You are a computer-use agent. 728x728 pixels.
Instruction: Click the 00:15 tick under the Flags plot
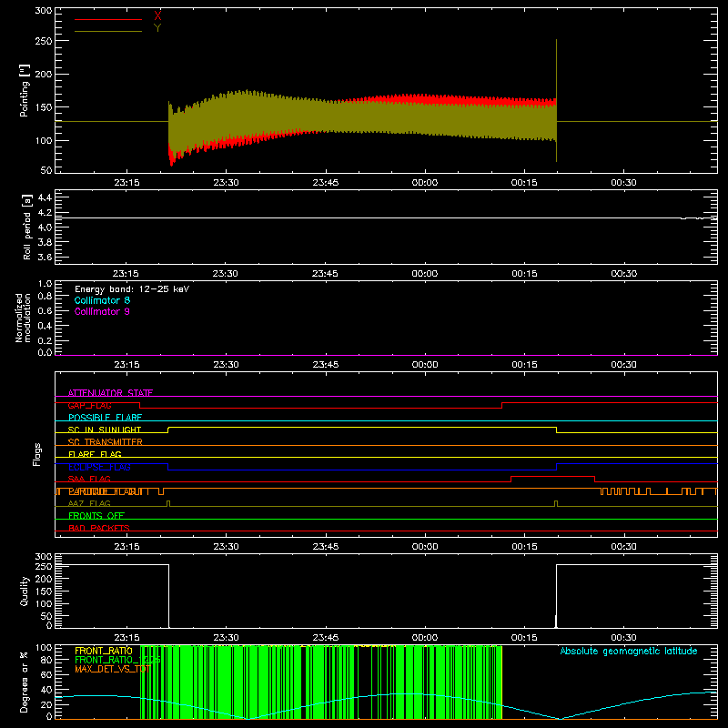click(x=524, y=547)
